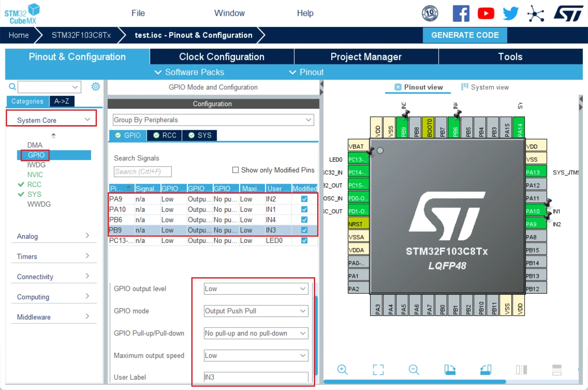Viewport: 588px width, 390px height.
Task: Open the STM32F103C8Tx breadcrumb
Action: pos(81,35)
